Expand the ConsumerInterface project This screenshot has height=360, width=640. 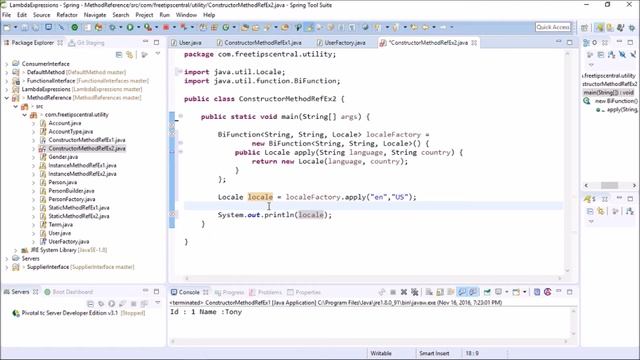pos(7,64)
